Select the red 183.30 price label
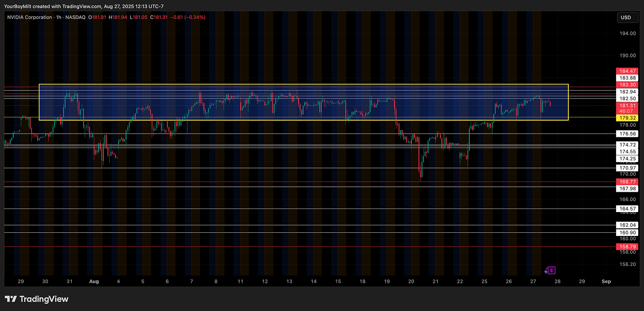This screenshot has width=644, height=311. pyautogui.click(x=627, y=84)
